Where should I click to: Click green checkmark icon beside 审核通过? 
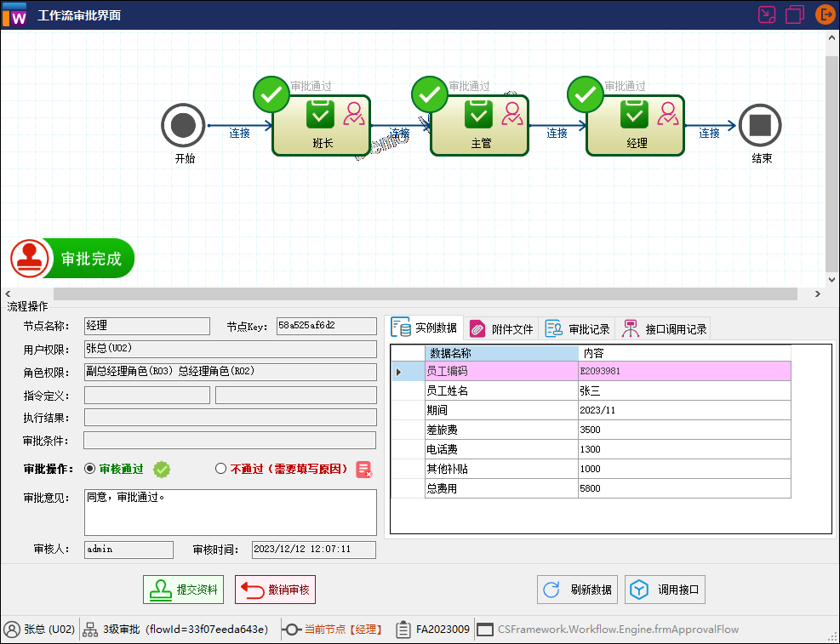pyautogui.click(x=161, y=469)
